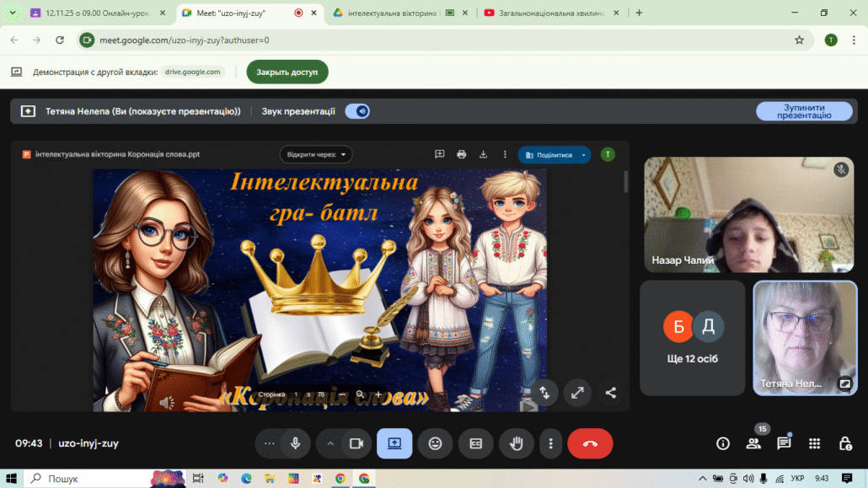868x488 pixels.
Task: Open the meeting chat panel
Action: [x=784, y=443]
